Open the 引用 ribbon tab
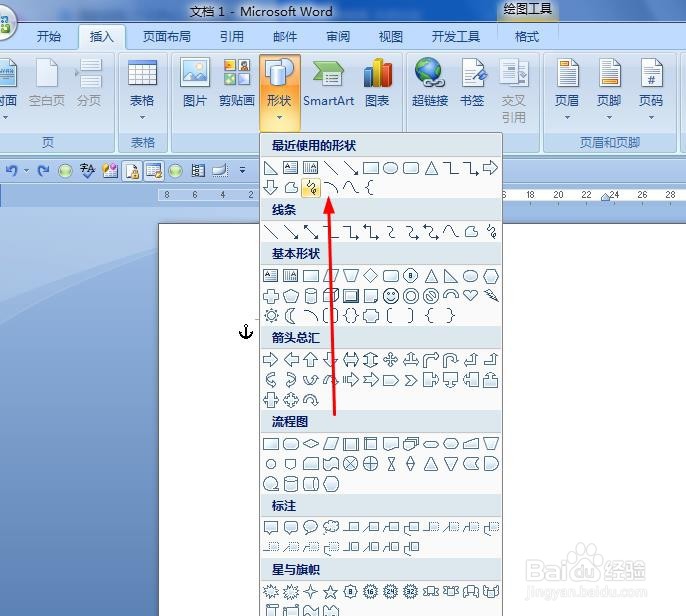This screenshot has width=686, height=616. pyautogui.click(x=232, y=36)
